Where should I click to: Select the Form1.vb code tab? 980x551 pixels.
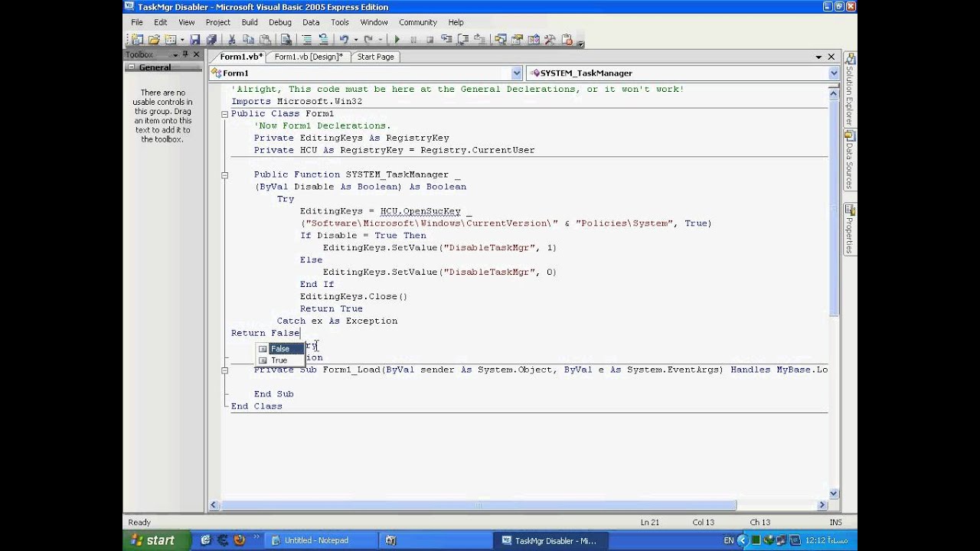241,57
